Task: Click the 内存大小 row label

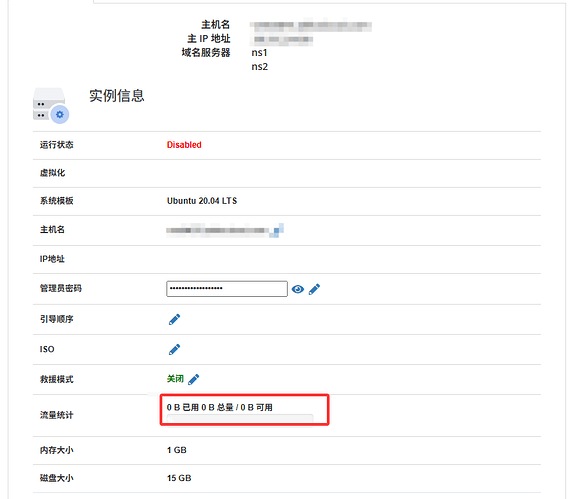Action: (56, 450)
